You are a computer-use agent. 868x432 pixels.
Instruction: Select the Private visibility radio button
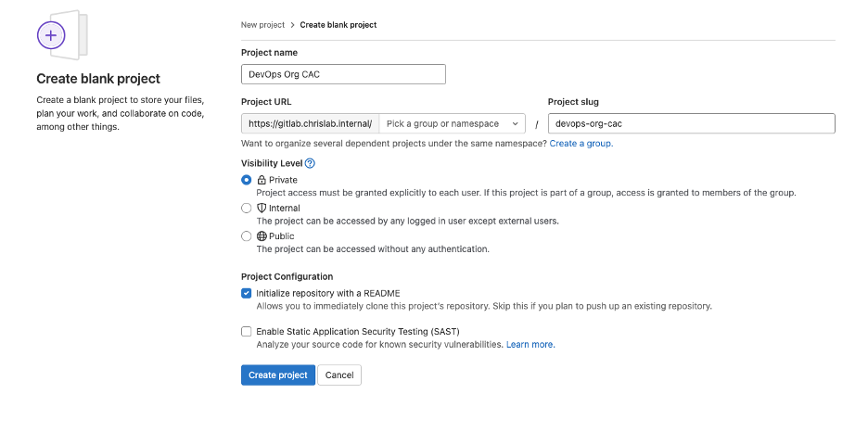[x=247, y=180]
